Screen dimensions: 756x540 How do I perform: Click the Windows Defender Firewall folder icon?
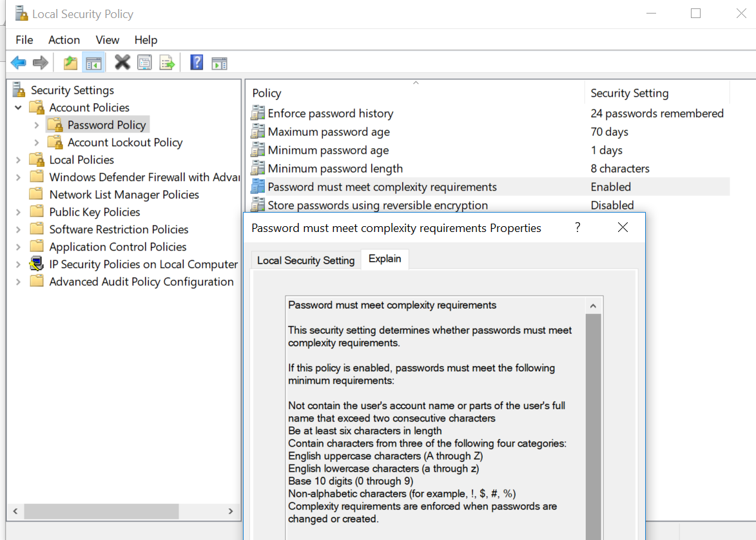pos(37,177)
